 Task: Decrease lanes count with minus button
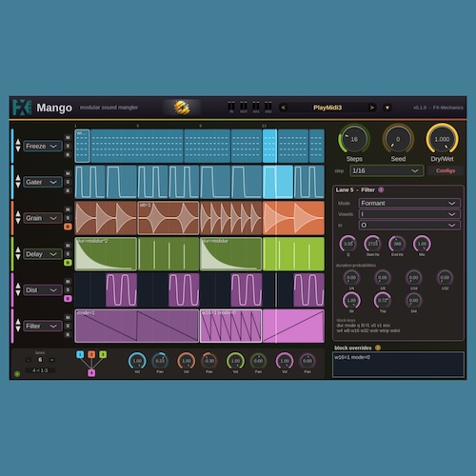29,360
